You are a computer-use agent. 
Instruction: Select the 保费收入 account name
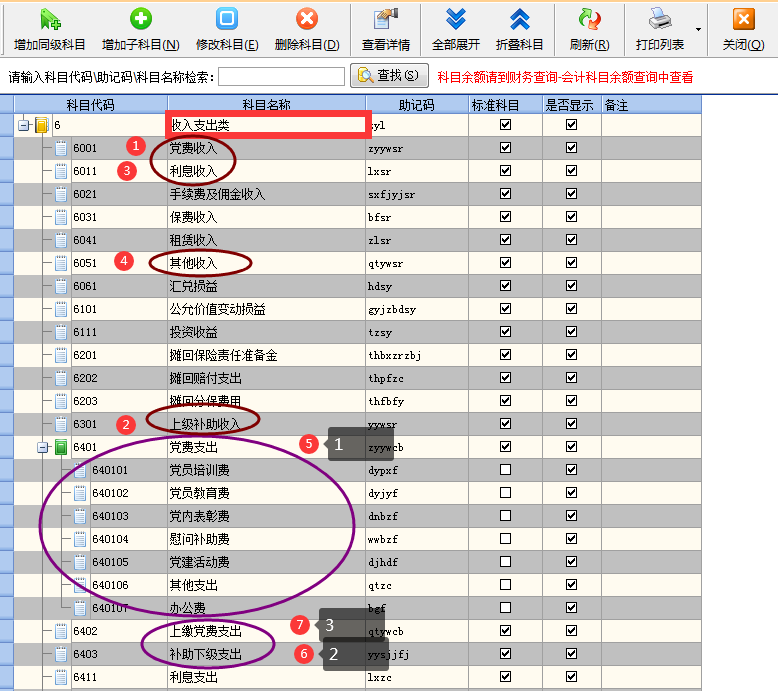(x=194, y=217)
